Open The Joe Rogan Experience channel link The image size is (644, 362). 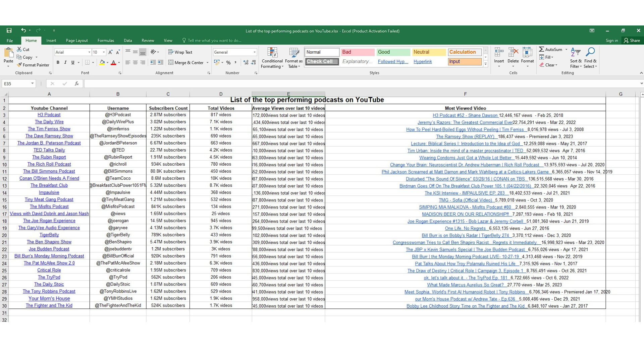click(x=49, y=221)
